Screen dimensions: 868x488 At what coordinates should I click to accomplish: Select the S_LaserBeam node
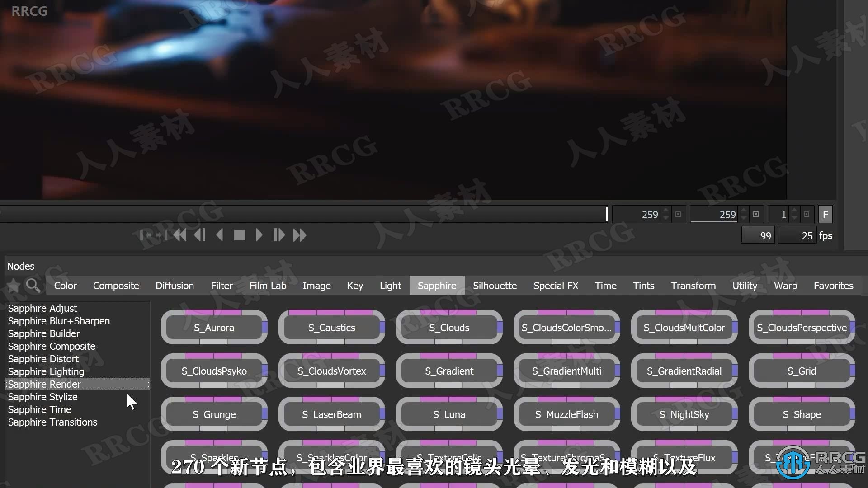(331, 414)
